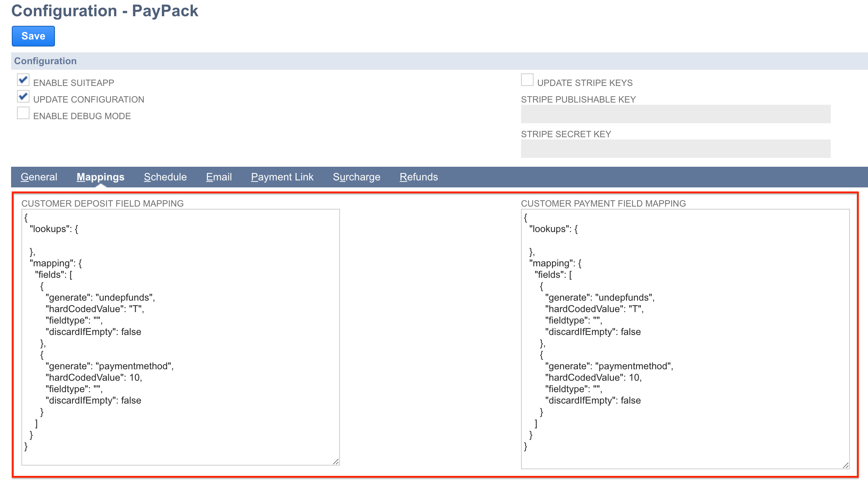This screenshot has height=484, width=868.
Task: Select the Refunds tab
Action: (418, 177)
